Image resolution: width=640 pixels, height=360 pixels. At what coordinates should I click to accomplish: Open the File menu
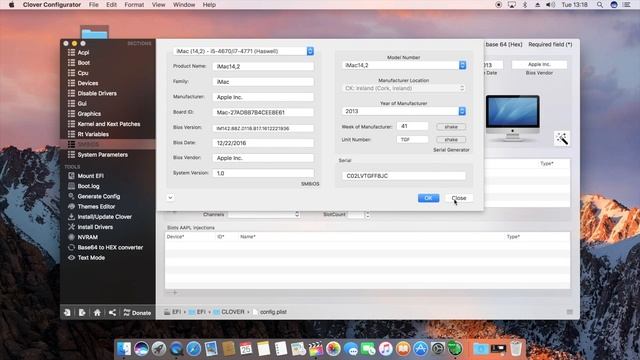pos(94,5)
